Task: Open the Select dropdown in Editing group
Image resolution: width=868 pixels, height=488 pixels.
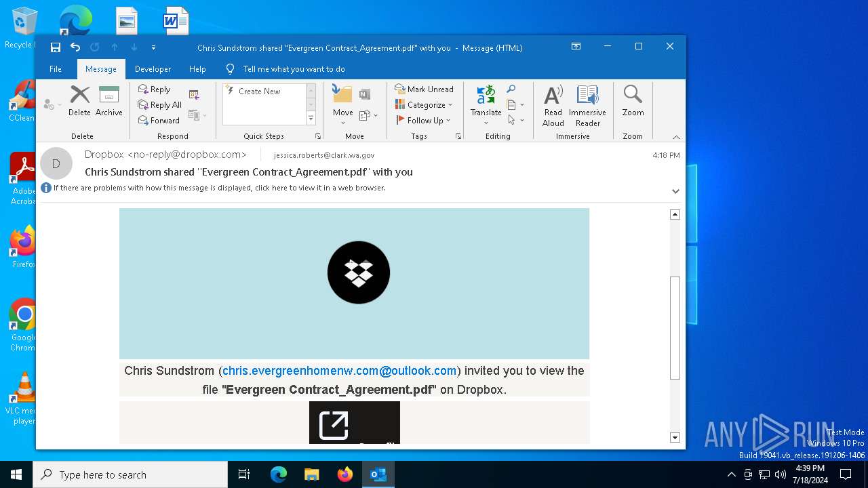Action: pos(515,120)
